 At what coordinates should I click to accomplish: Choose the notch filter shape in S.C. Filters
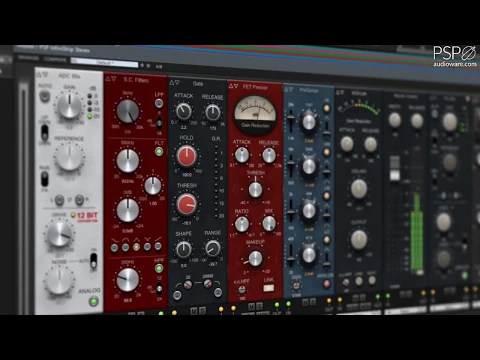147,247
